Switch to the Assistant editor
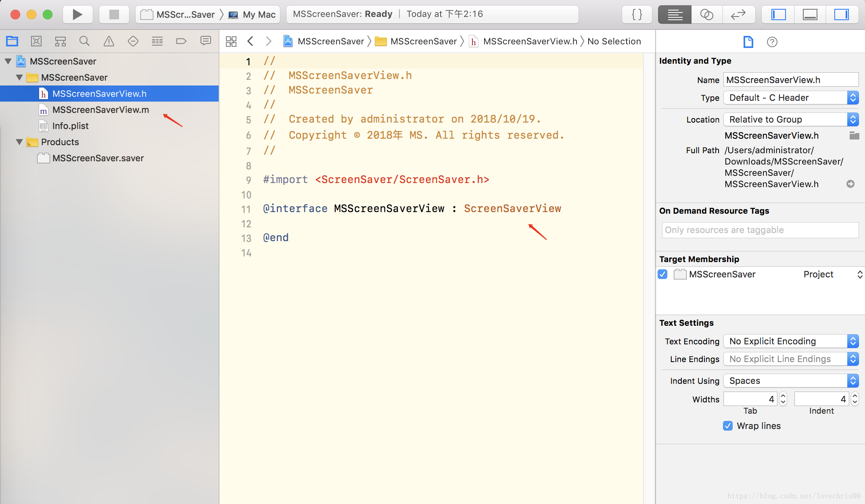 tap(706, 15)
